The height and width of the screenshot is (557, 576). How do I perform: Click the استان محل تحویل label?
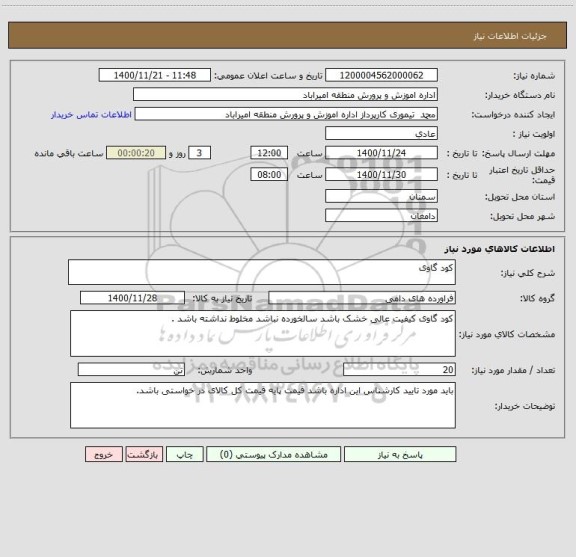[520, 197]
